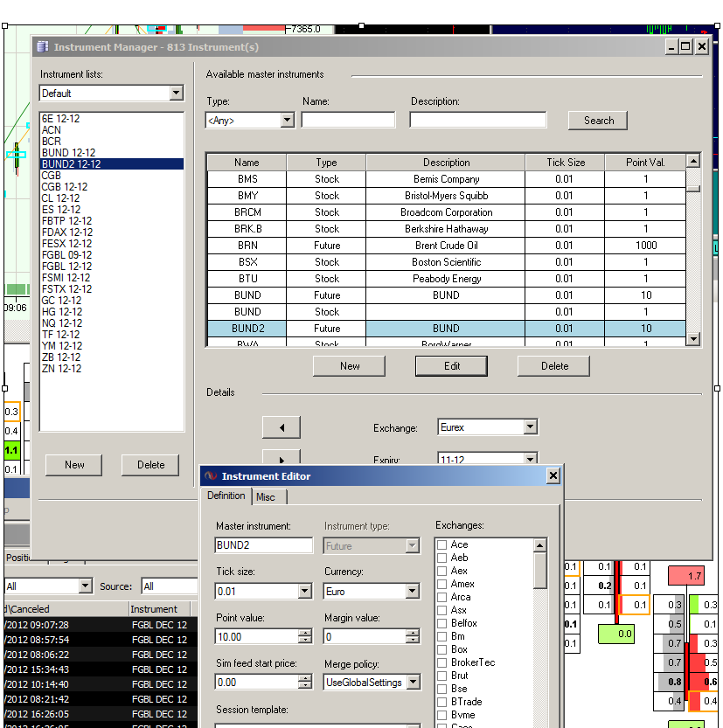Select the BTU Peabody Energy row

[x=446, y=279]
